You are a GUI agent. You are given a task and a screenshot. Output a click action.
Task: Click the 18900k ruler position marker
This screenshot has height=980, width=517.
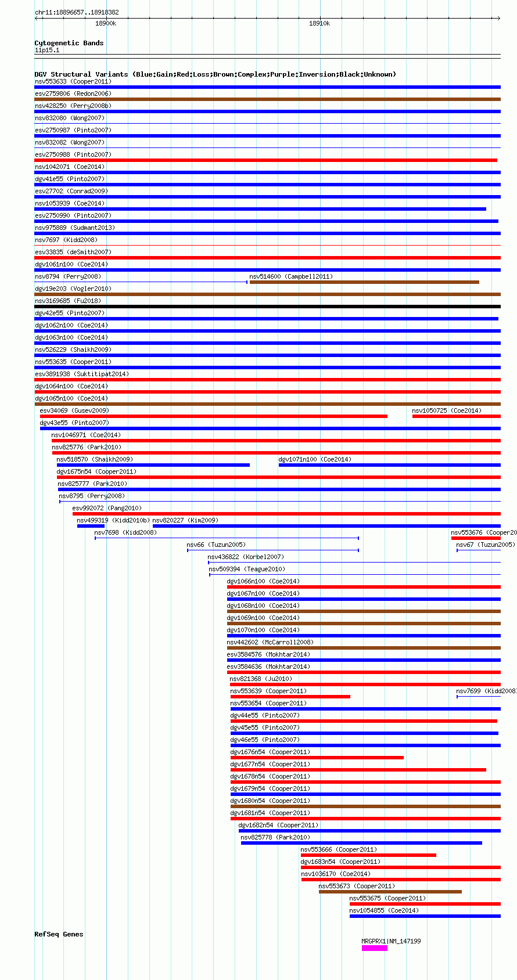click(x=106, y=23)
